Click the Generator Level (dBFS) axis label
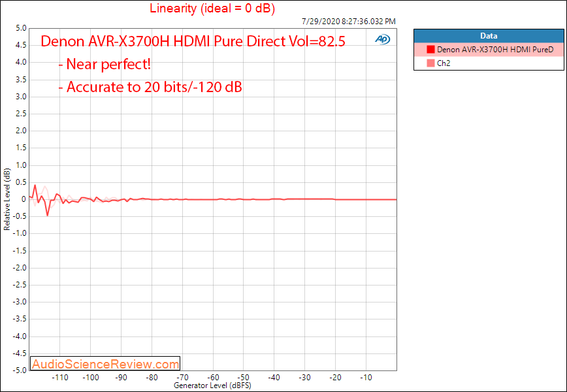The image size is (567, 392). 212,385
